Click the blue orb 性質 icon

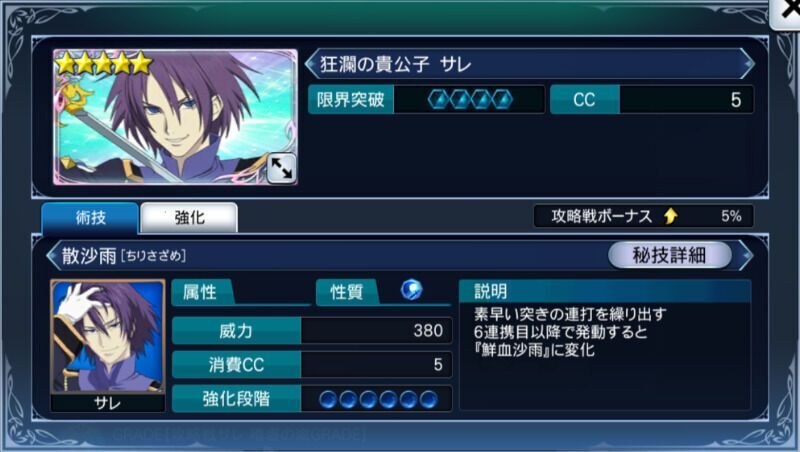point(411,290)
